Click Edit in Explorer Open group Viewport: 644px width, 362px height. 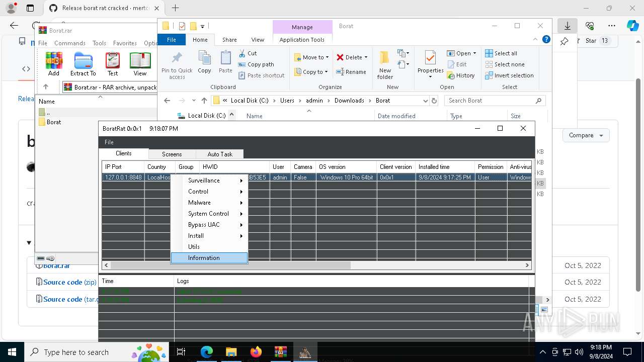point(457,64)
